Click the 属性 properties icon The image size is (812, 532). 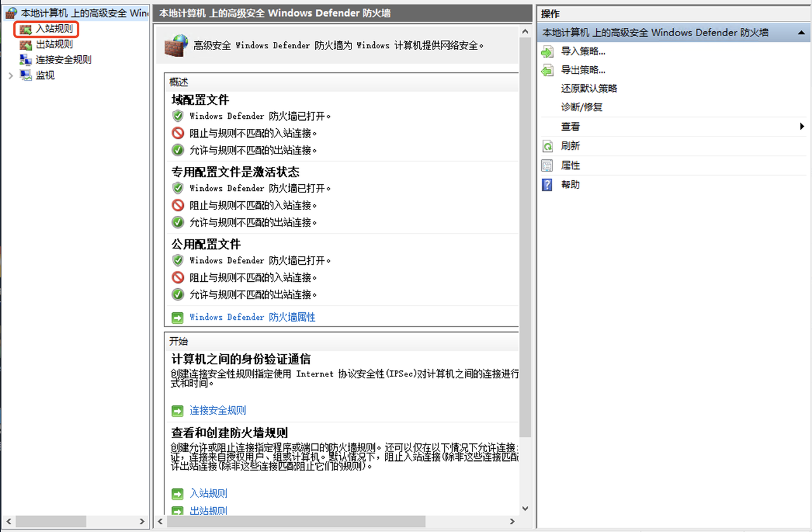pyautogui.click(x=547, y=166)
